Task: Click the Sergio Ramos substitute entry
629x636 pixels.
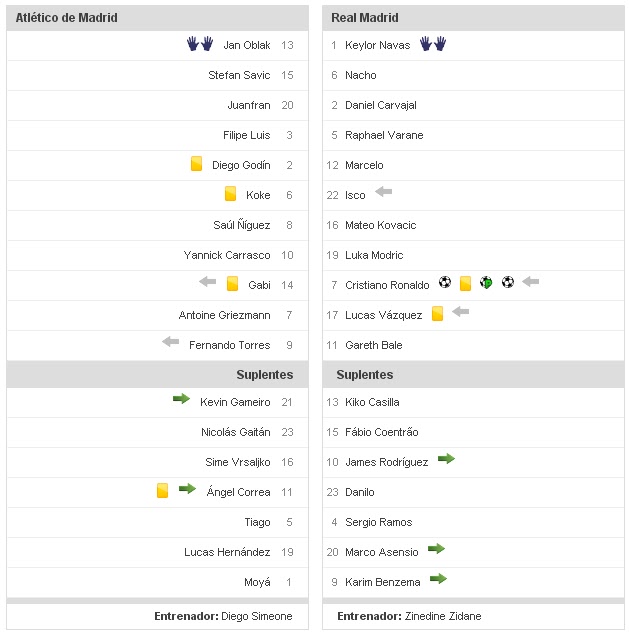Action: tap(378, 522)
